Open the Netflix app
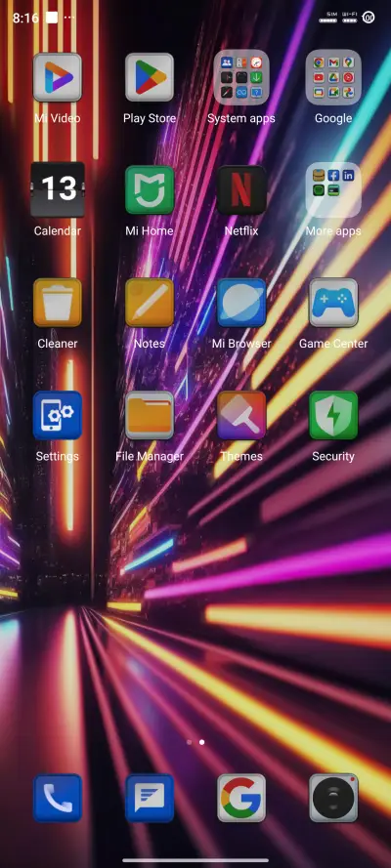391x868 pixels. point(241,189)
